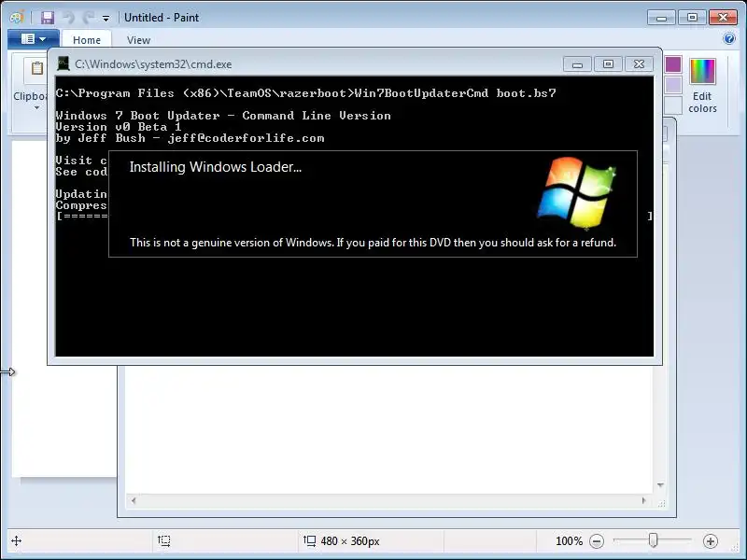
Task: Click the cmd.exe window icon in title bar
Action: 63,63
